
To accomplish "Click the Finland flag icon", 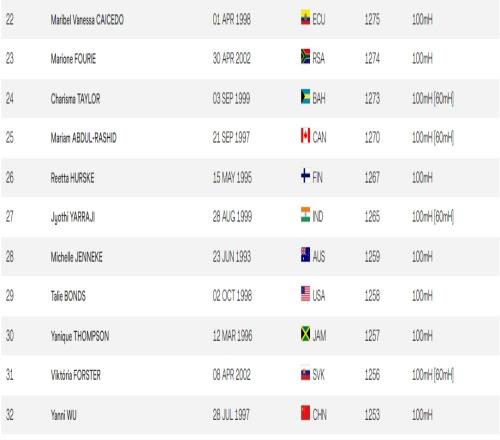I will click(305, 175).
